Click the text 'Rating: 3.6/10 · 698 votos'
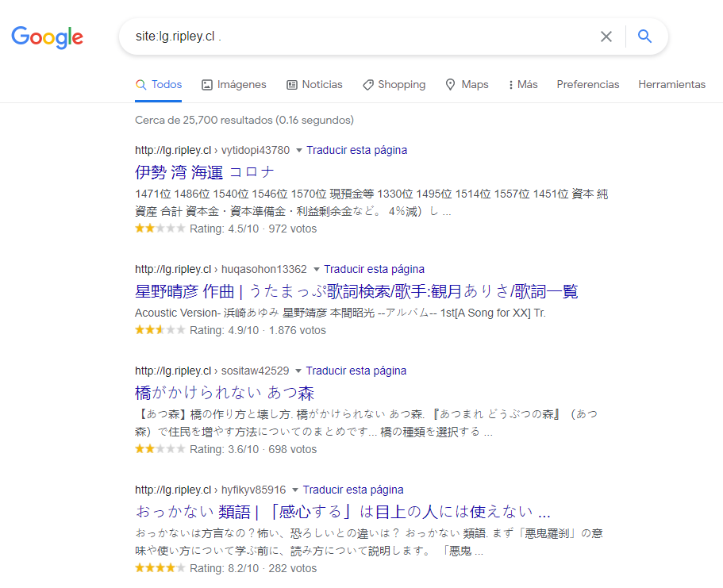Image resolution: width=723 pixels, height=588 pixels. click(x=253, y=449)
